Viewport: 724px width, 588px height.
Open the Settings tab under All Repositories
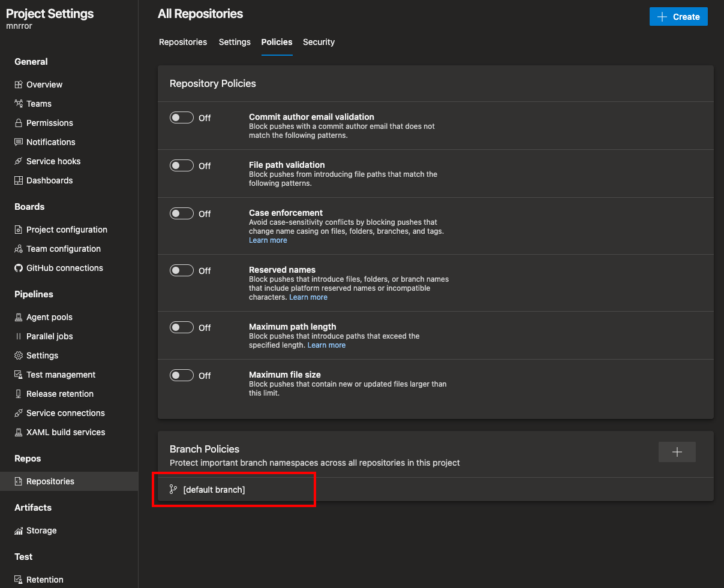[235, 42]
